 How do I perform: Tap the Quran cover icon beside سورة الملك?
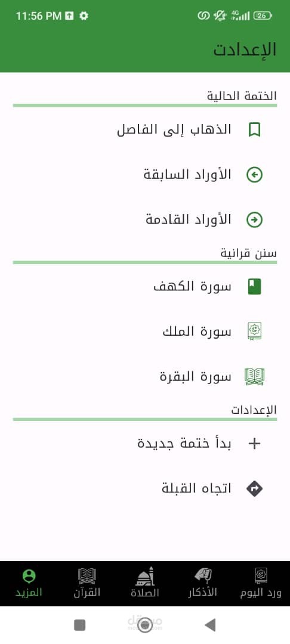click(x=254, y=332)
